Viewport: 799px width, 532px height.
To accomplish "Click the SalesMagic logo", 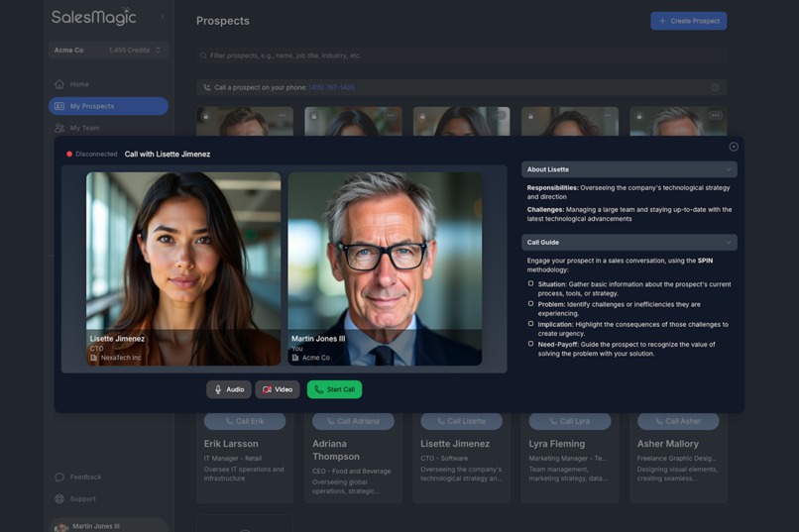I will [94, 17].
